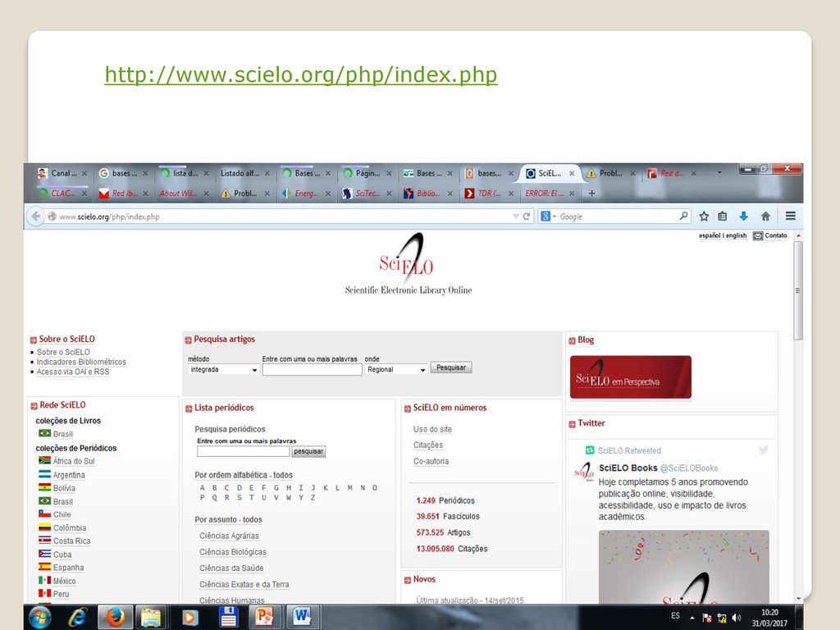This screenshot has width=840, height=630.
Task: Open Acesso via OAI e RSS link
Action: (x=73, y=372)
